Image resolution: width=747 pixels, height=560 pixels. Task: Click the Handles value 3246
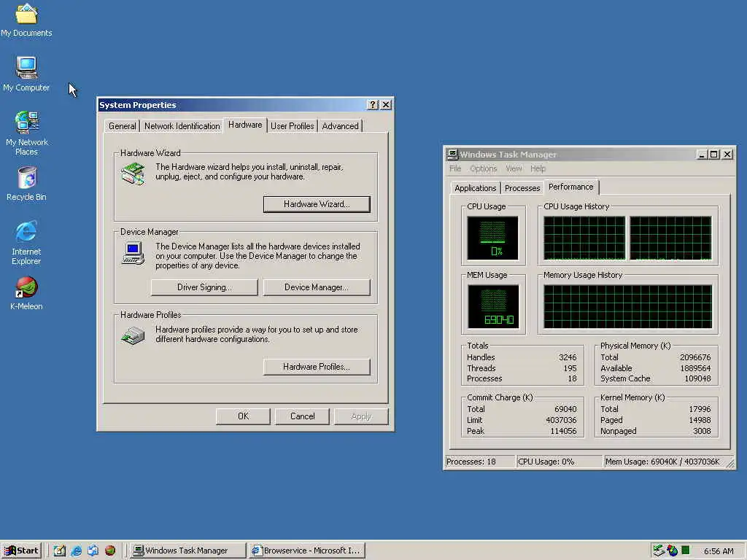point(568,357)
